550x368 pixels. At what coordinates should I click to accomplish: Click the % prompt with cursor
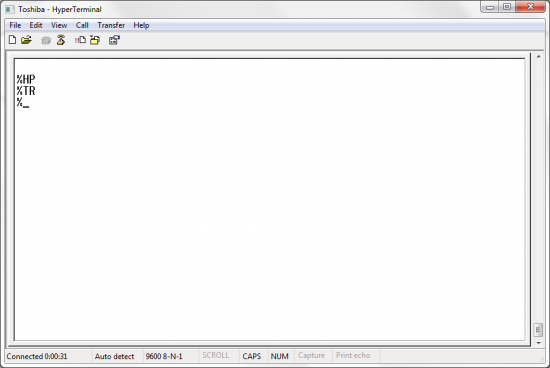tap(23, 103)
